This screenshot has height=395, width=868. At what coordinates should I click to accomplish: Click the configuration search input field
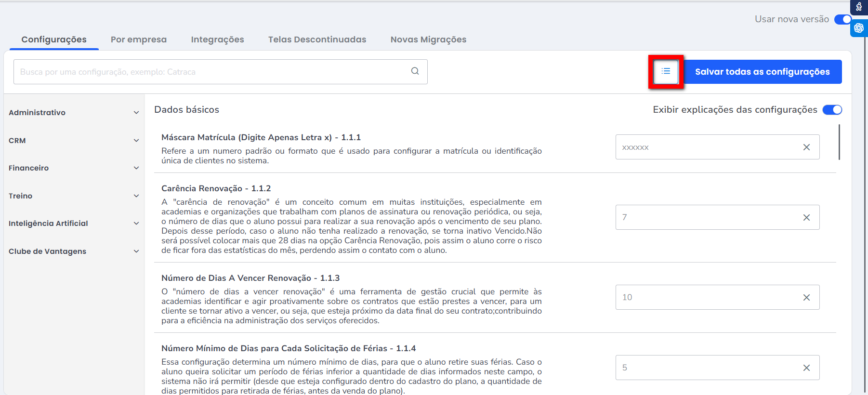pyautogui.click(x=212, y=72)
